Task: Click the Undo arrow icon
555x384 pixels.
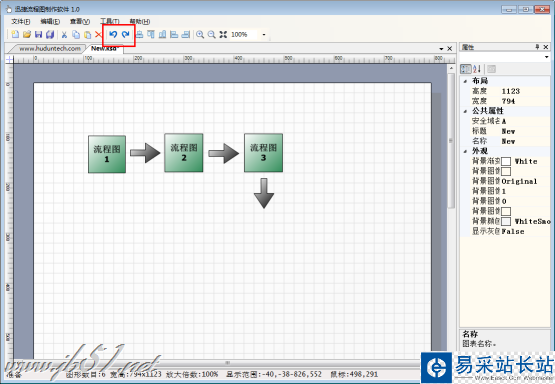Action: point(113,34)
